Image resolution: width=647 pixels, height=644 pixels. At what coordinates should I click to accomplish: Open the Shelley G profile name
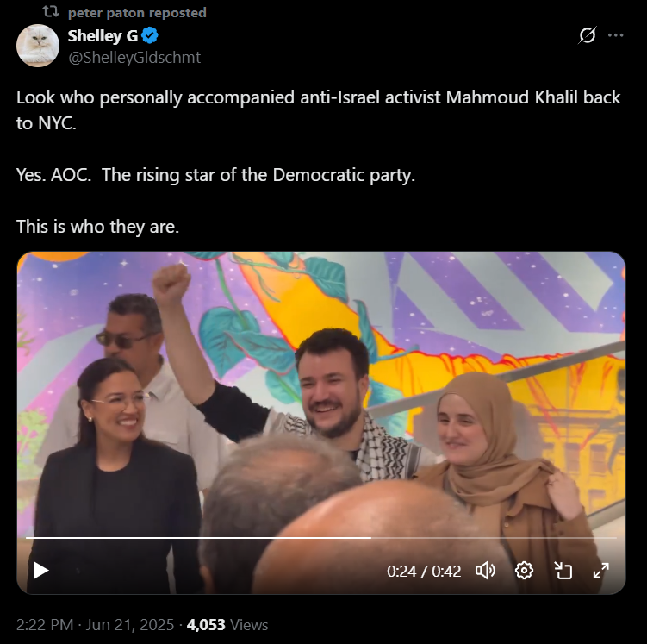tap(103, 36)
